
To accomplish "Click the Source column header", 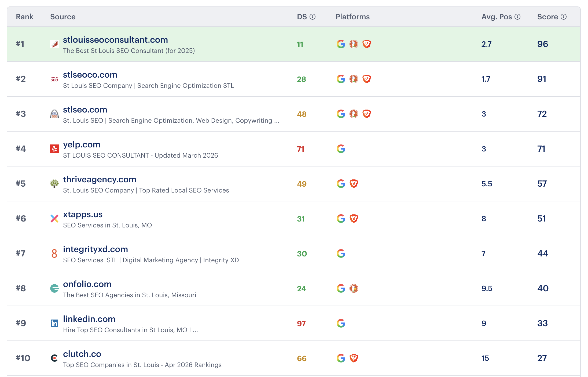I will coord(63,17).
